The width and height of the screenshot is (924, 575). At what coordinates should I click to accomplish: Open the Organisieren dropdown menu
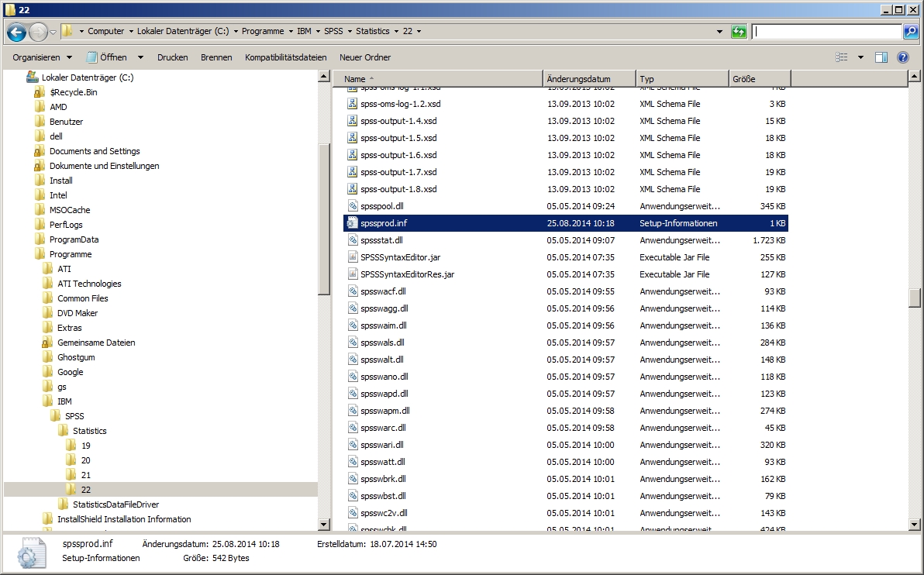pos(42,57)
